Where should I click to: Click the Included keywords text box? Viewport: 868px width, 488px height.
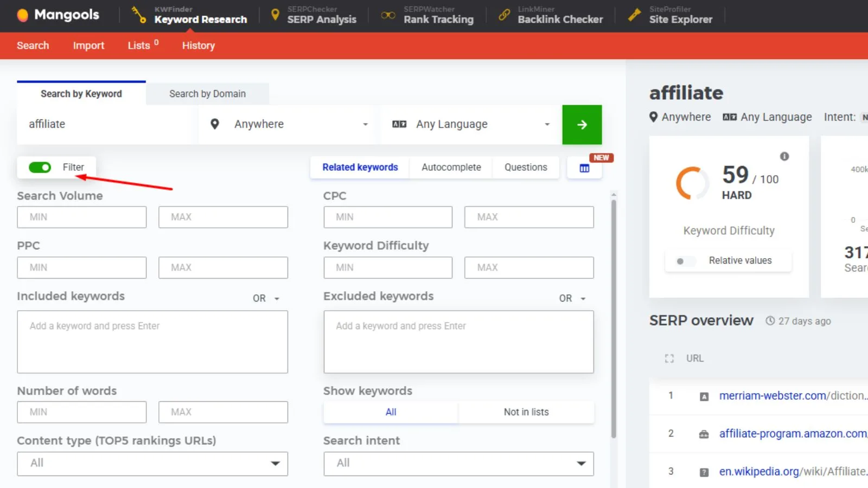152,342
